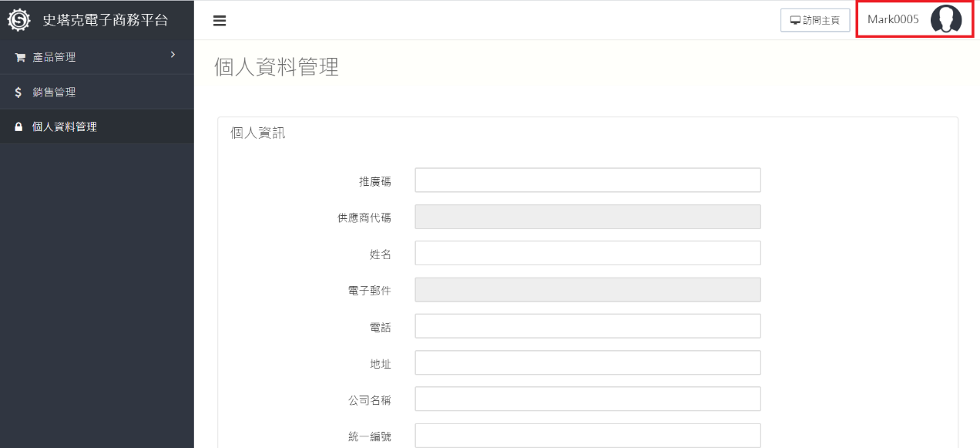Click the 電話 input box
Screen dimensions: 980x448
tap(587, 326)
